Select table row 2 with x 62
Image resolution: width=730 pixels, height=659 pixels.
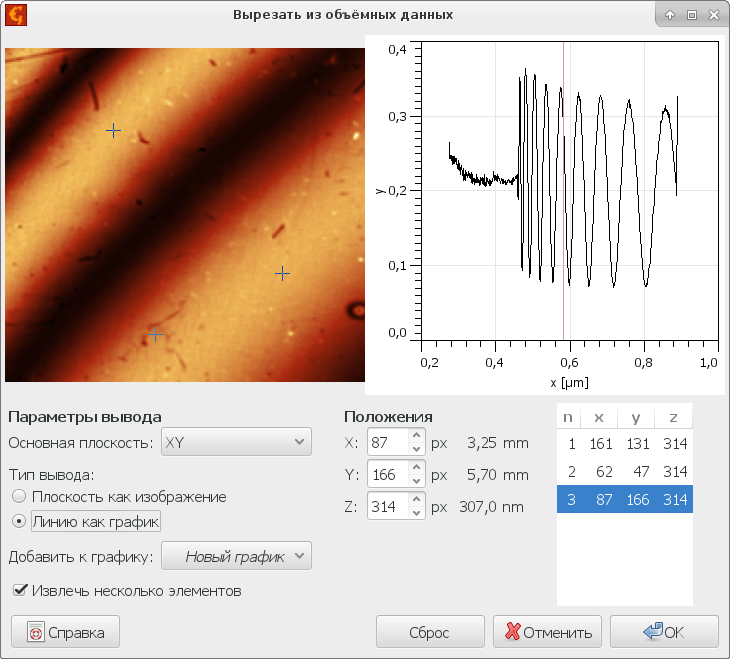[x=625, y=471]
